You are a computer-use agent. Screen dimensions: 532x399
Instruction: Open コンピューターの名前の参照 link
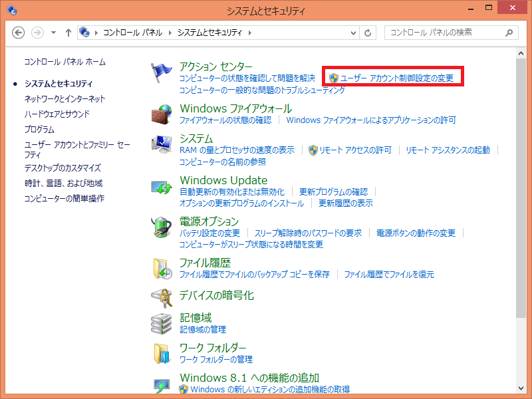coord(223,162)
